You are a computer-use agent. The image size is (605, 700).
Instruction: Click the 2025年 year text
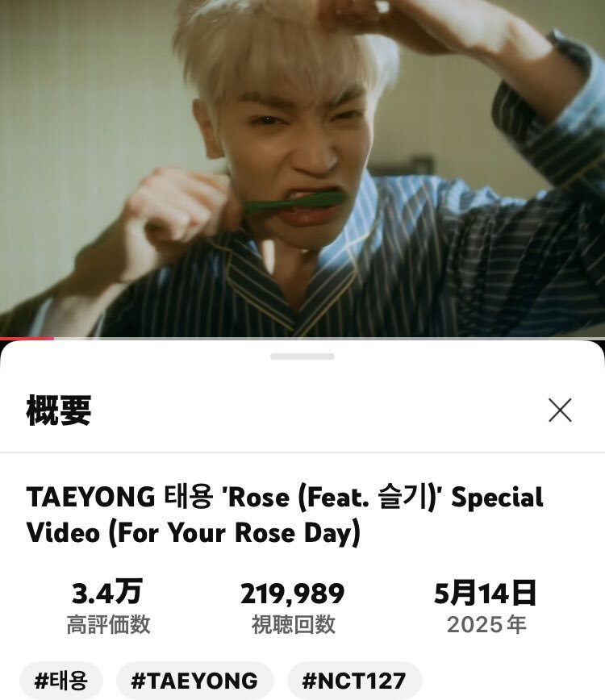click(x=486, y=624)
